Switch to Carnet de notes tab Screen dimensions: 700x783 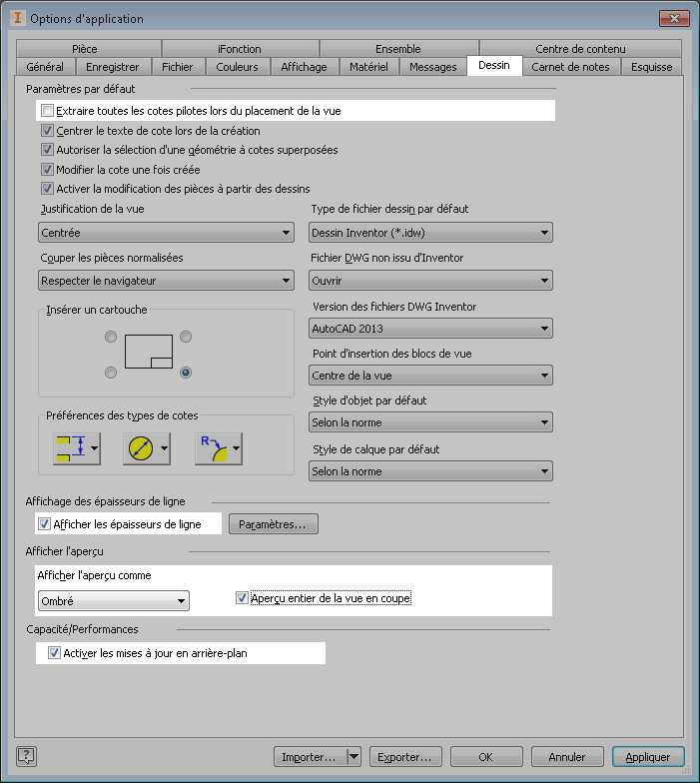(571, 66)
